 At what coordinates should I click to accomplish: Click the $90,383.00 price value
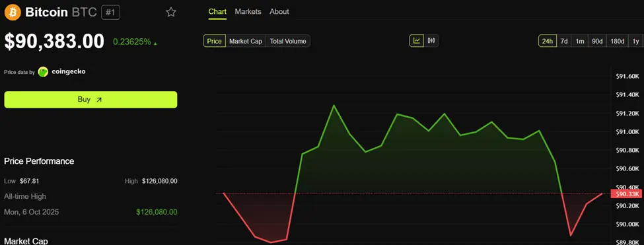click(x=54, y=42)
